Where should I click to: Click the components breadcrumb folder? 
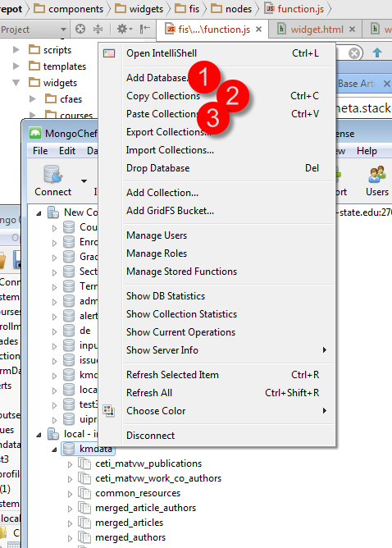pyautogui.click(x=69, y=9)
